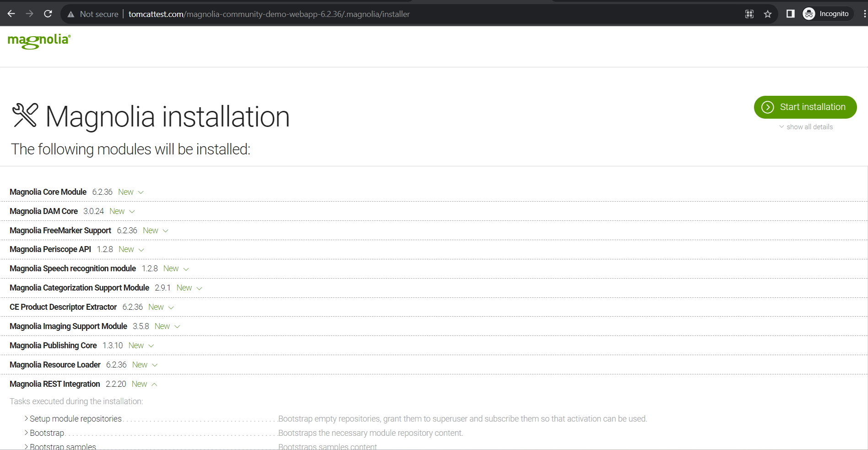Screen dimensions: 868x450
Task: Open the tab search grid icon
Action: [x=749, y=14]
